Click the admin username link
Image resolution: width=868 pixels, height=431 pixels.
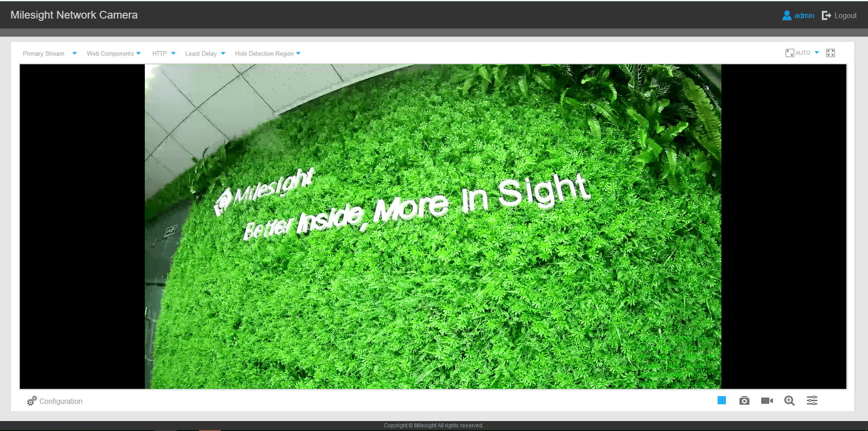click(x=804, y=15)
